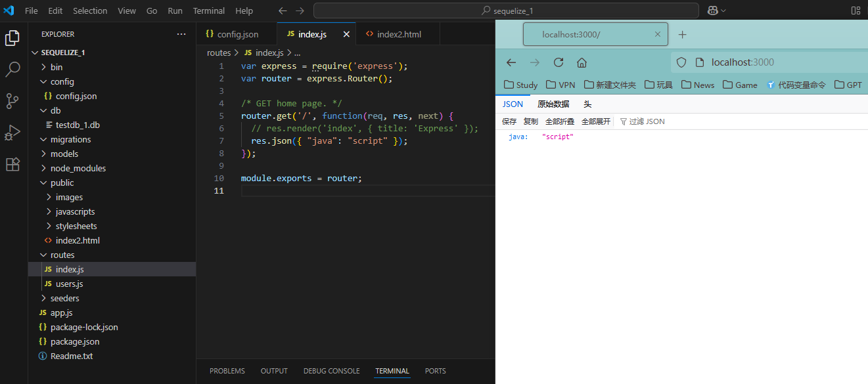Open the Terminal menu
Image resolution: width=868 pixels, height=384 pixels.
click(209, 11)
